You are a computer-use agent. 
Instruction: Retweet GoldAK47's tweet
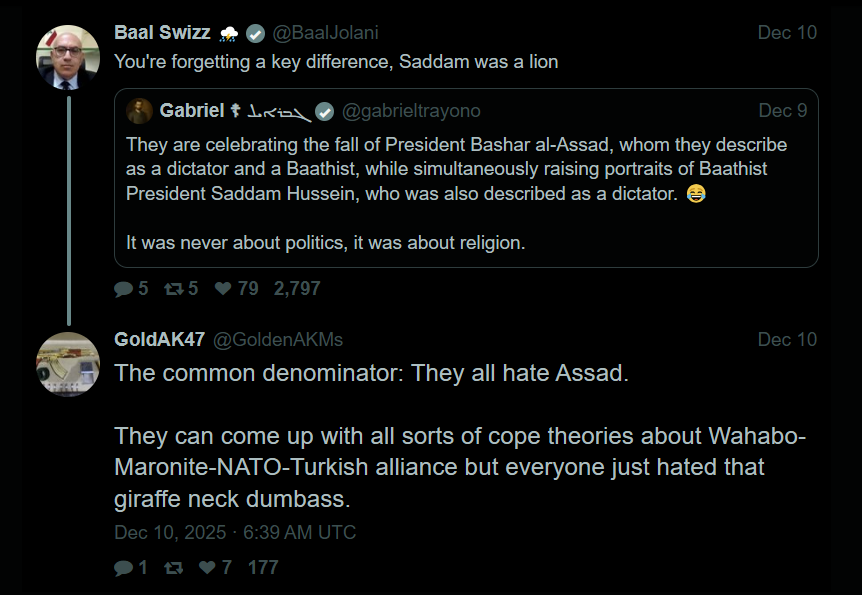[x=174, y=568]
